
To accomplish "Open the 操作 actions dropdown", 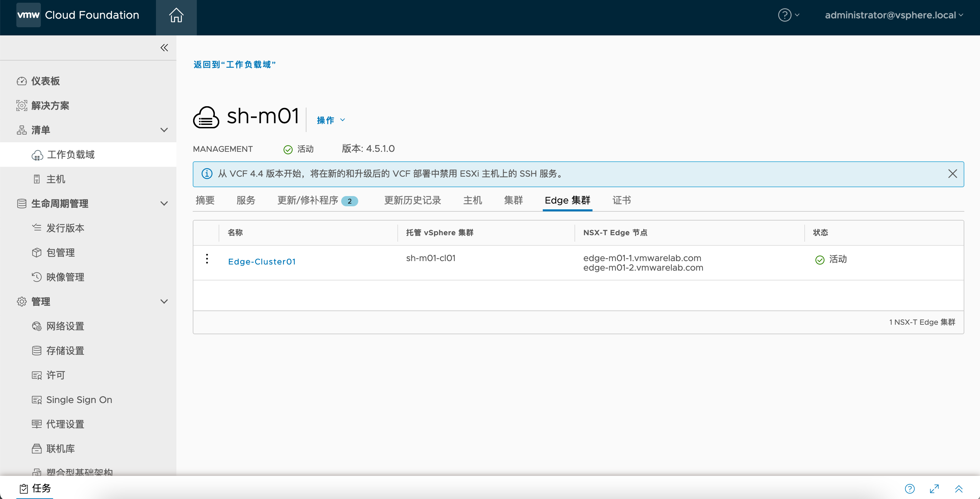I will (x=331, y=120).
